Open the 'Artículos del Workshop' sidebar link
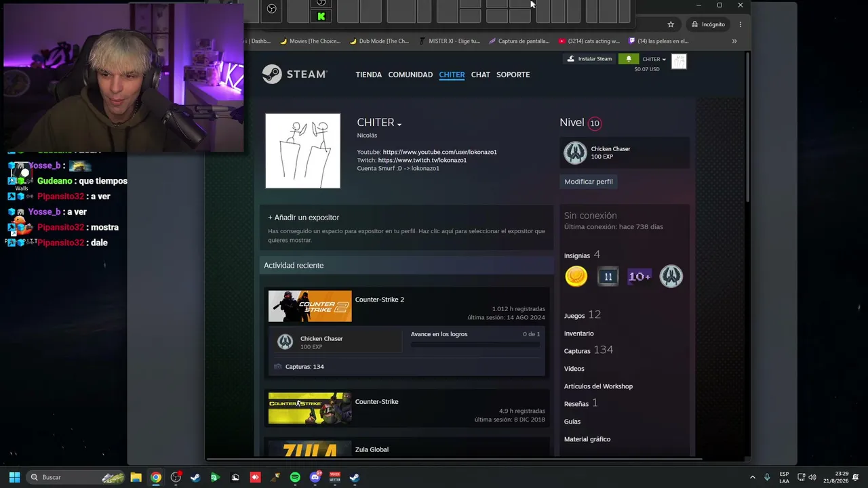This screenshot has width=868, height=488. point(598,386)
